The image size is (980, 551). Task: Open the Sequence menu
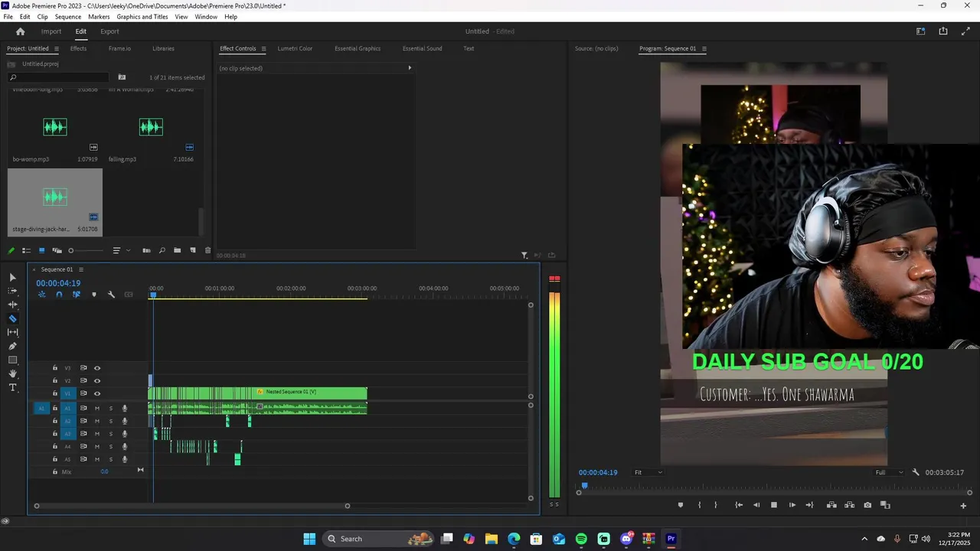[68, 17]
